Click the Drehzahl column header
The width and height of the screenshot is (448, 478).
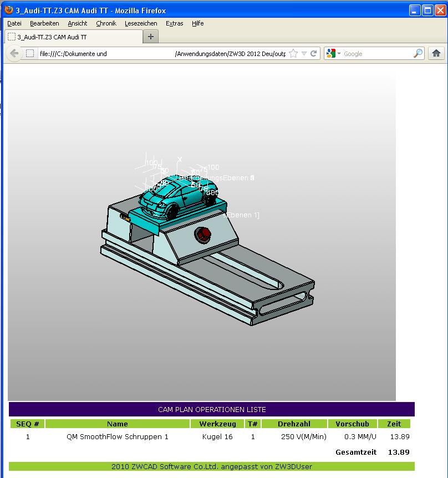pos(294,424)
